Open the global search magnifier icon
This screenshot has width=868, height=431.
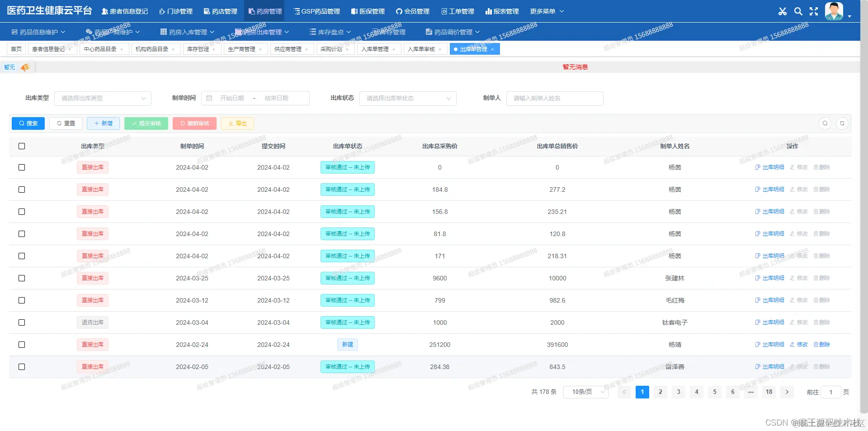coord(798,11)
